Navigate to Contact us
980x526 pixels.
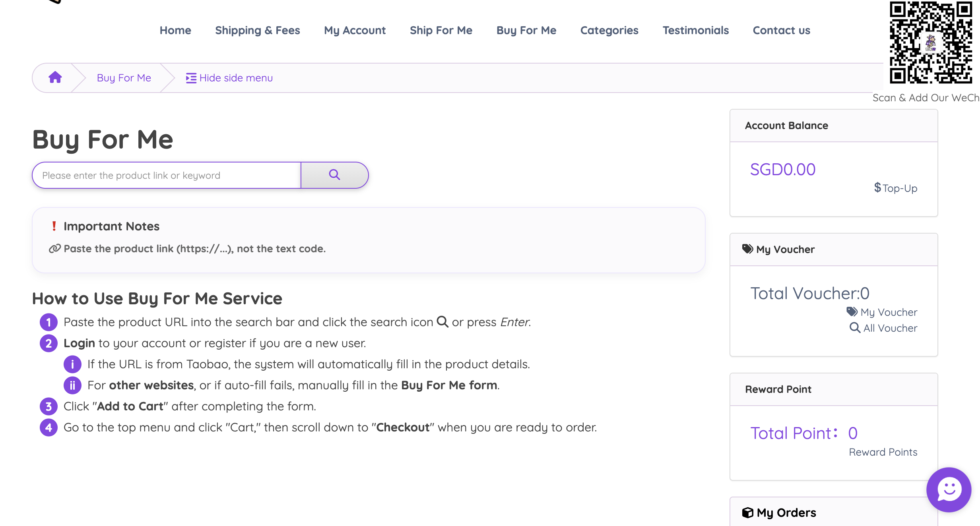coord(781,30)
